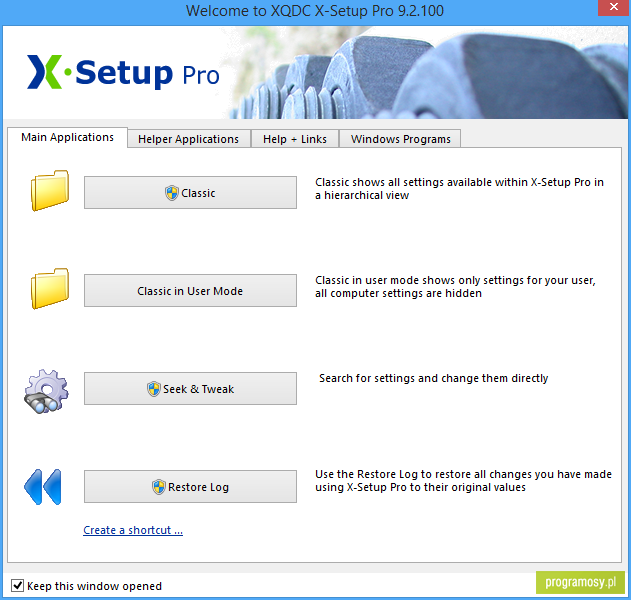Click the 'Classic shows all settings' description text
Screen dimensions: 631x600
[459, 189]
